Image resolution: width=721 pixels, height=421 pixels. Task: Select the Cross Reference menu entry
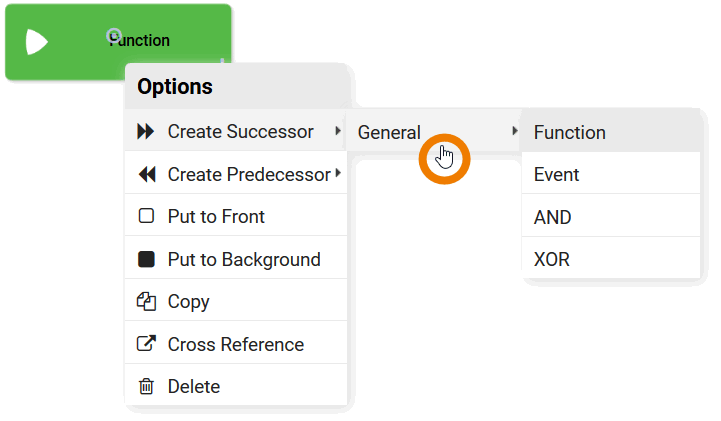pyautogui.click(x=236, y=344)
